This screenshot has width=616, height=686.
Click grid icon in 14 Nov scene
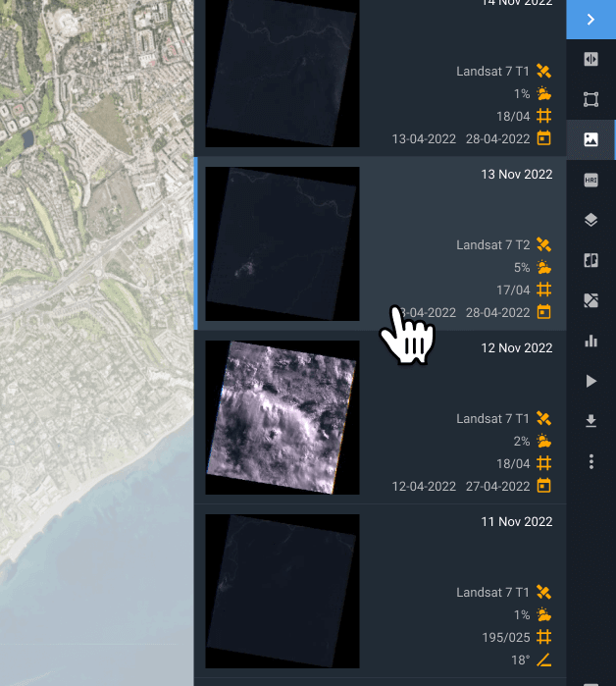[543, 116]
